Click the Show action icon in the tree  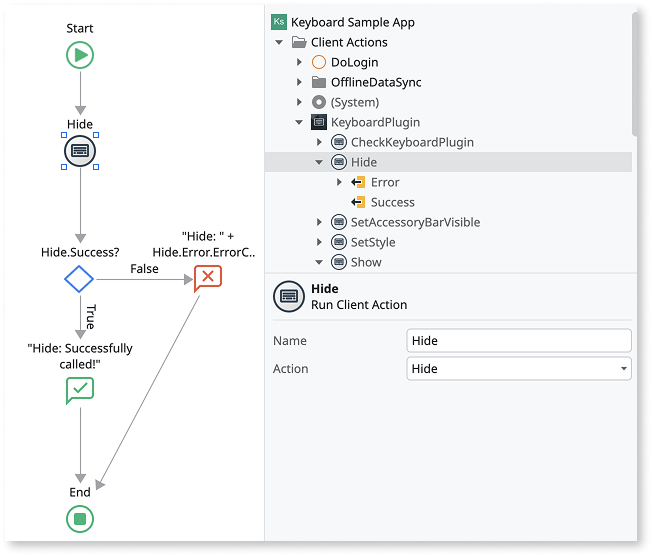pyautogui.click(x=339, y=262)
